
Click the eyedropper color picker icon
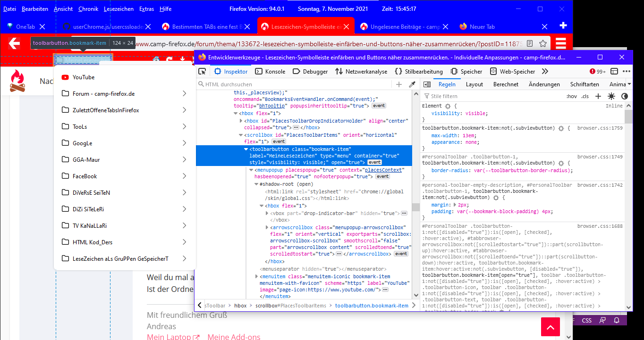[412, 84]
